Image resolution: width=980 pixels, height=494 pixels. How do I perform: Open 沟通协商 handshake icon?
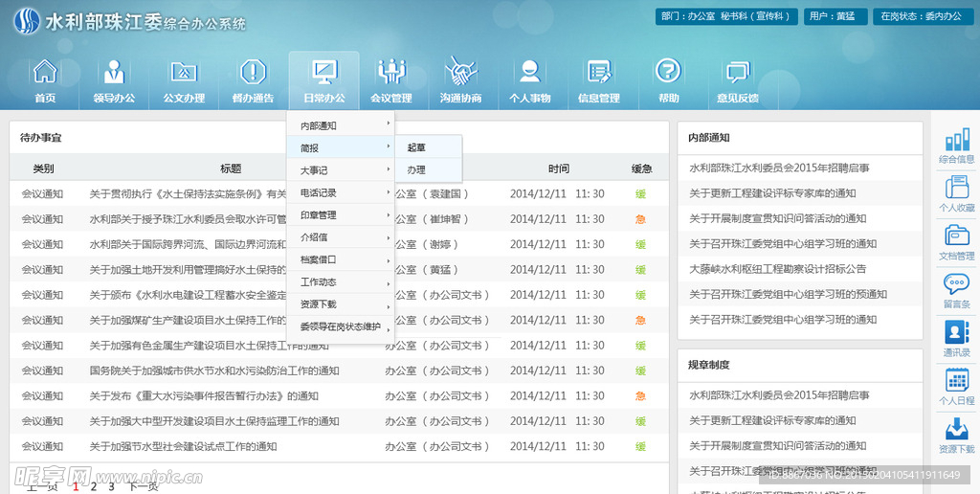coord(460,71)
